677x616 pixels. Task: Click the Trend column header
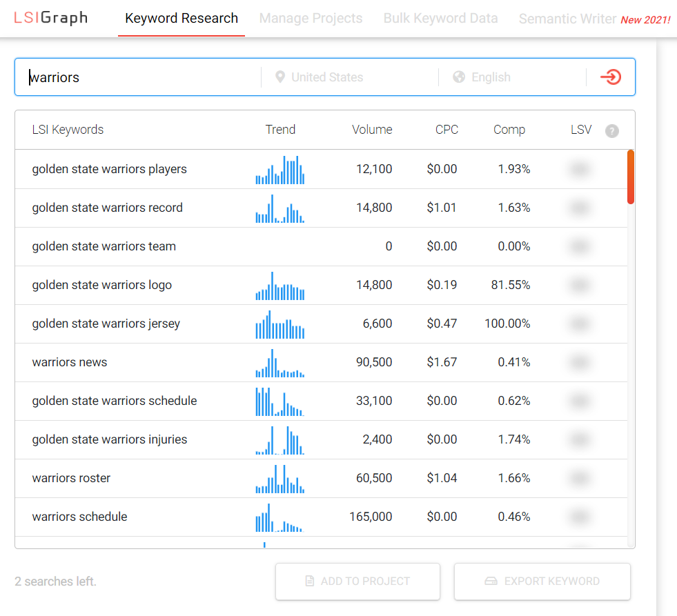tap(280, 130)
